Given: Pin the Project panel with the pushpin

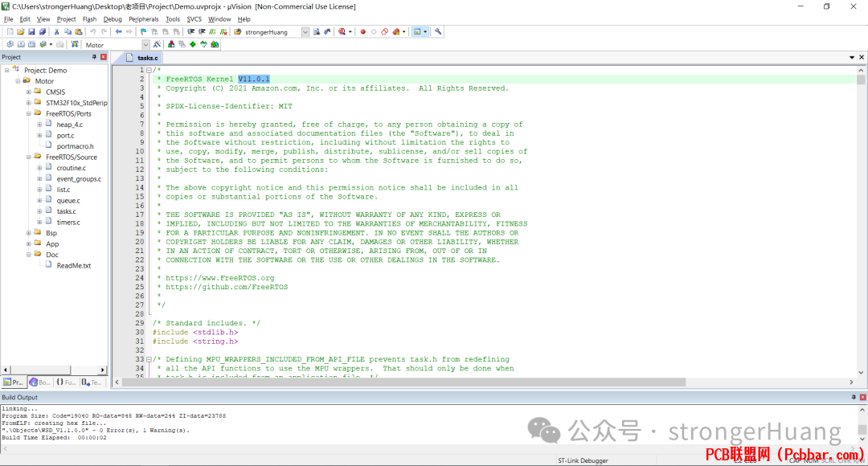Looking at the screenshot, I should (x=94, y=57).
